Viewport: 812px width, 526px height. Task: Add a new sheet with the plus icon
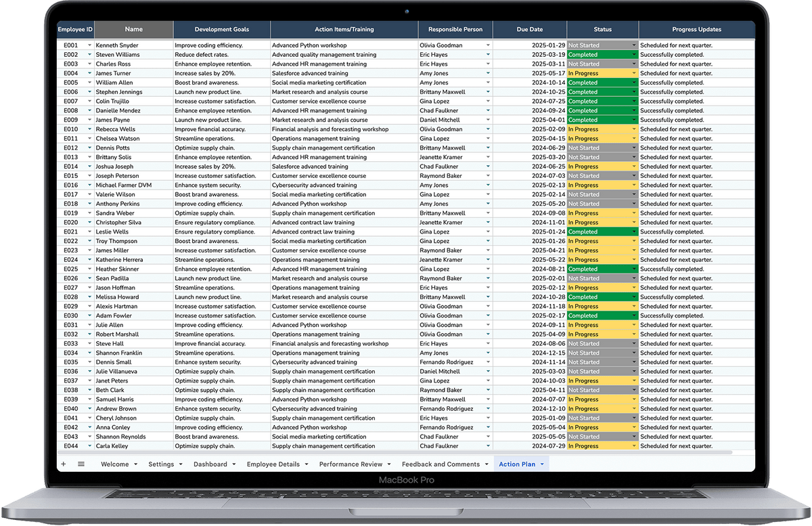(64, 464)
